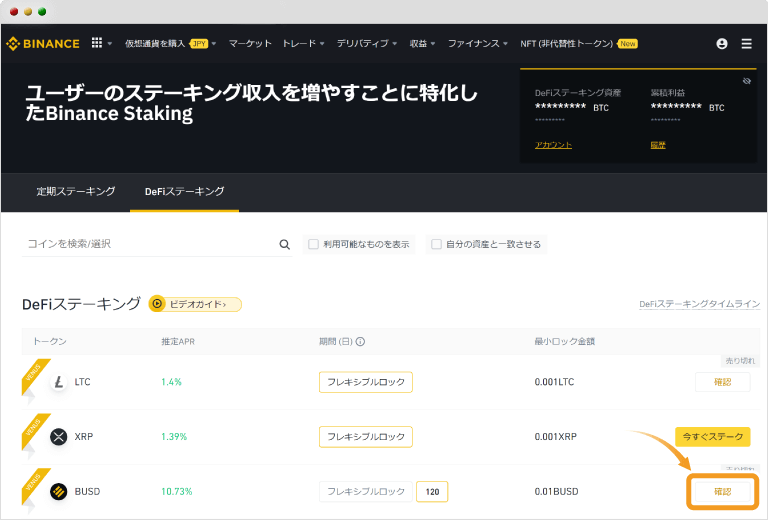Check 利用可能なものを表示 checkbox

click(x=313, y=244)
